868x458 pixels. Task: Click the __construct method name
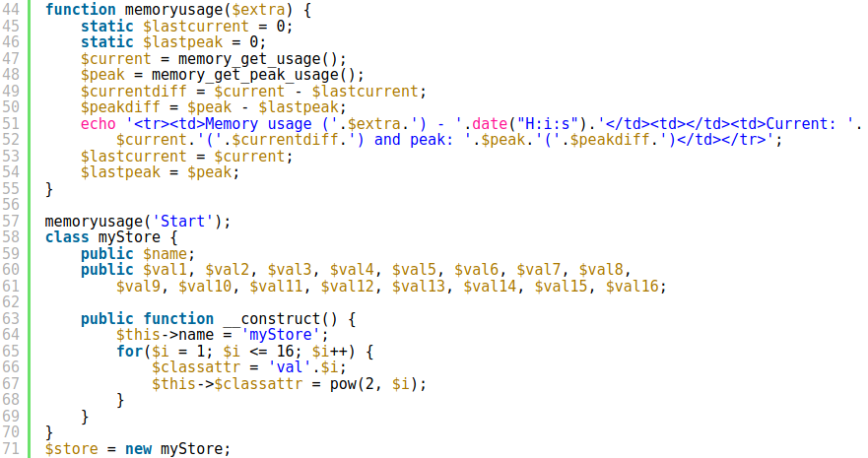tap(272, 318)
